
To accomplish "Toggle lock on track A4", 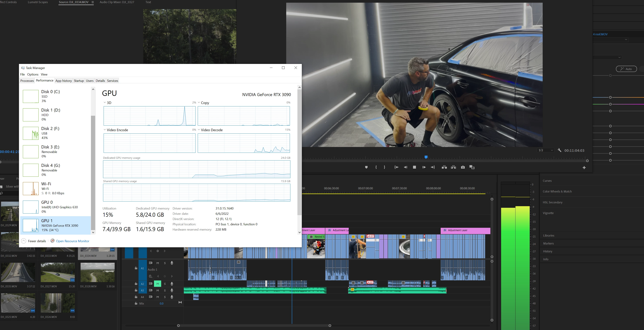I will [x=136, y=297].
